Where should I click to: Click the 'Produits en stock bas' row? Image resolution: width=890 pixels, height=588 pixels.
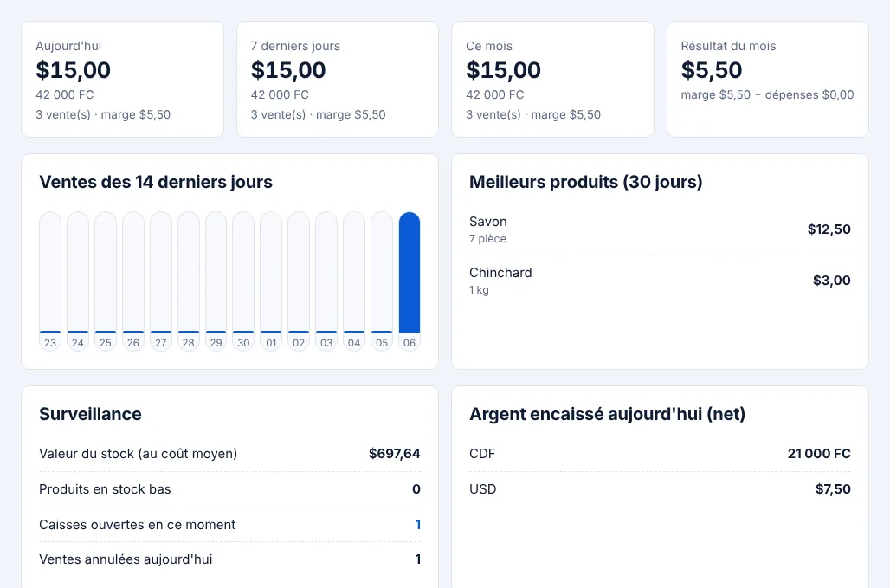(230, 489)
